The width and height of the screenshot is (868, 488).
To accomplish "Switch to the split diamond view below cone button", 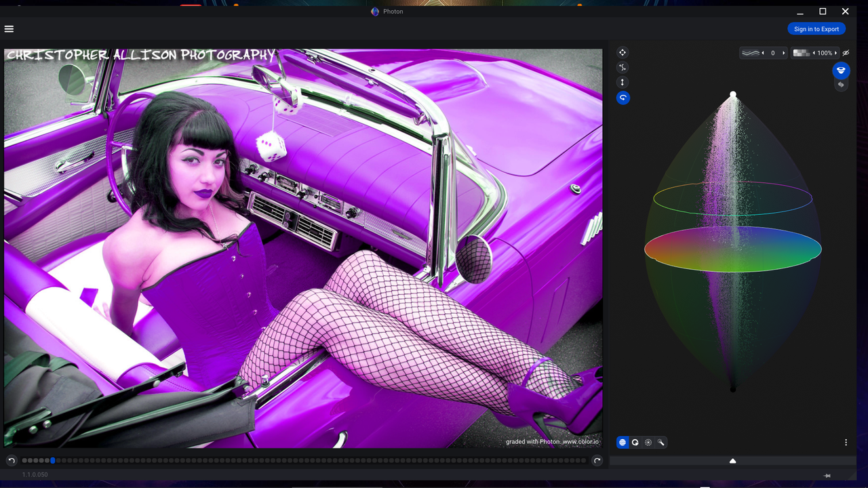I will [x=841, y=85].
